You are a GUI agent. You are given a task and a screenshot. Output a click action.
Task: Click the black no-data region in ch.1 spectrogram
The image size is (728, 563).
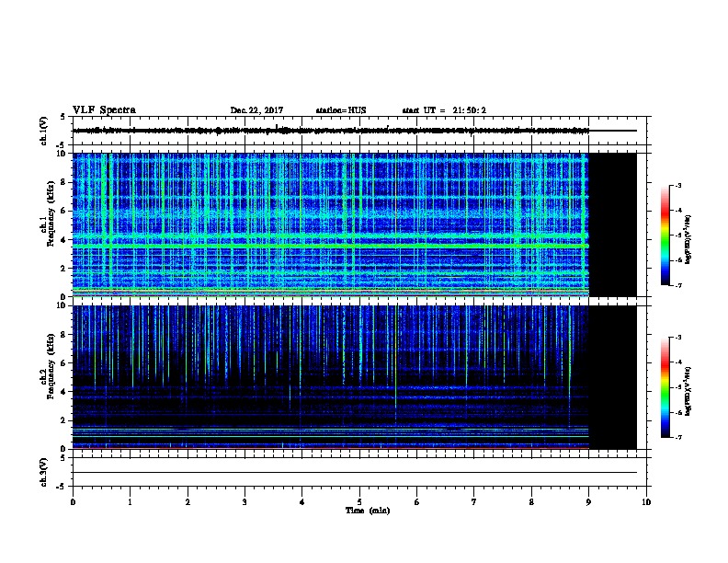click(x=612, y=224)
